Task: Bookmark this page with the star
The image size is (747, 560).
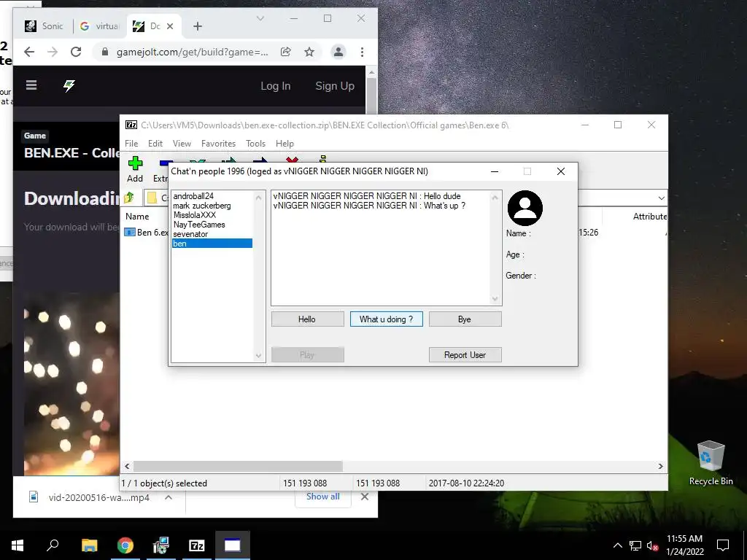Action: pyautogui.click(x=309, y=52)
